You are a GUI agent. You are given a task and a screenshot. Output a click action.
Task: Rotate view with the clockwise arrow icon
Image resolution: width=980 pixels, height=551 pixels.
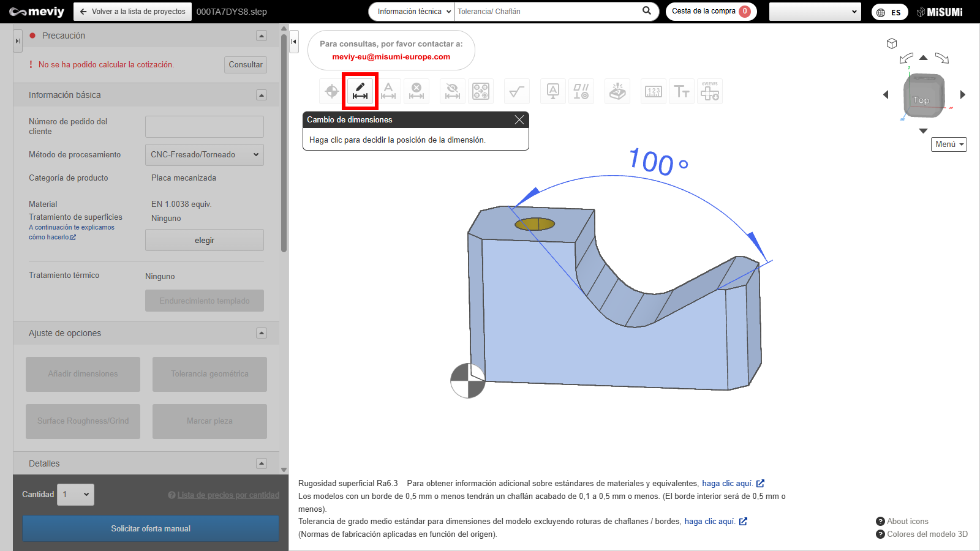click(x=942, y=58)
